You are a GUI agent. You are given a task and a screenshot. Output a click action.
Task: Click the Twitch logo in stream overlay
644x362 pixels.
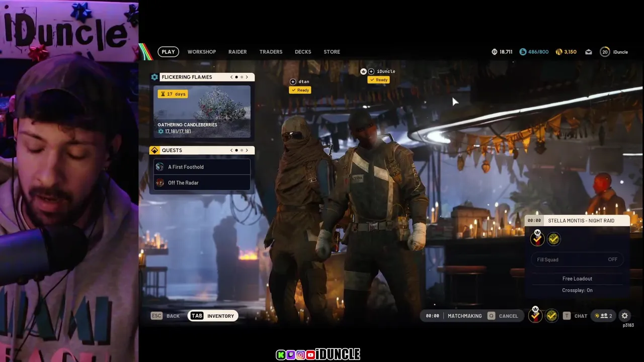(290, 355)
